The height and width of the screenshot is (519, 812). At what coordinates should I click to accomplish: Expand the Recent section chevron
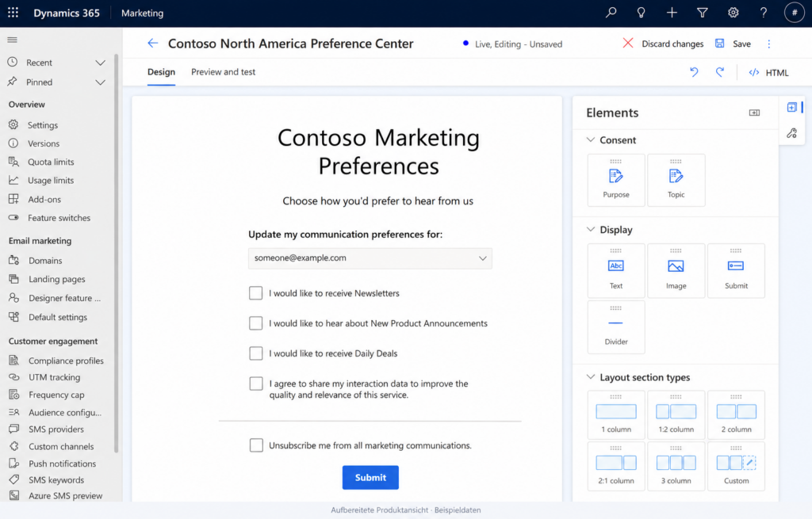(100, 63)
